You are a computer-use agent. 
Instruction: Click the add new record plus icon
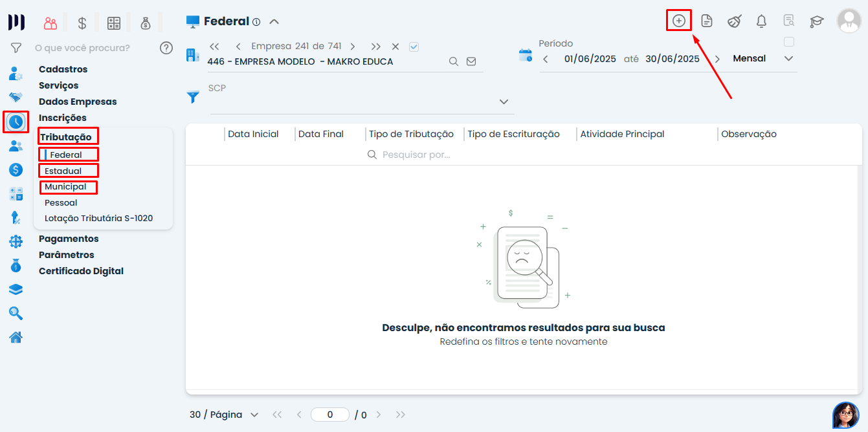pos(678,21)
